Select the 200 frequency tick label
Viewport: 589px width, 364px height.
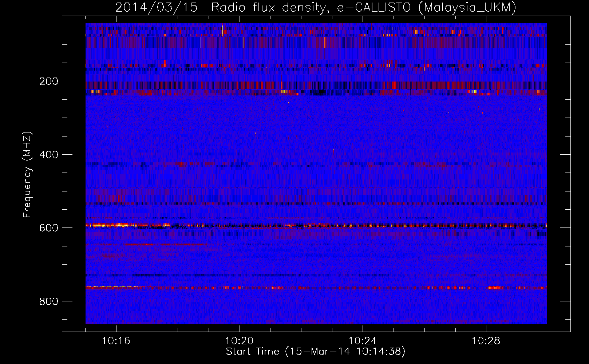[x=49, y=81]
